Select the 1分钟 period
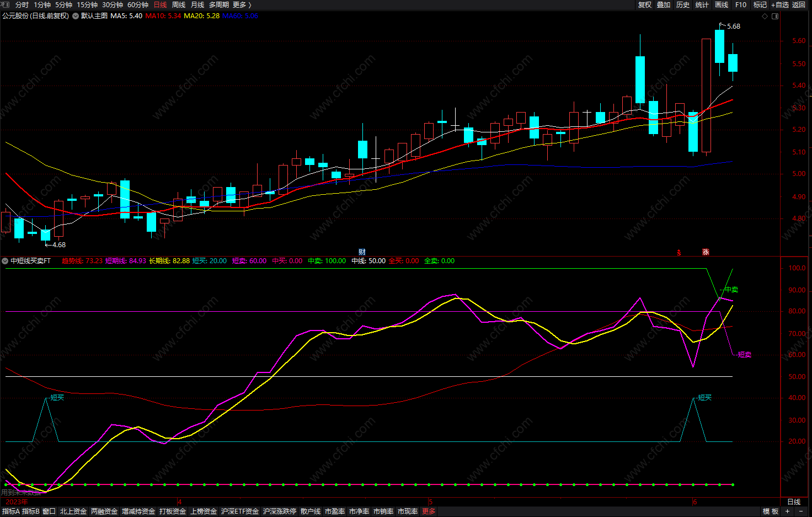The width and height of the screenshot is (812, 517). [42, 4]
